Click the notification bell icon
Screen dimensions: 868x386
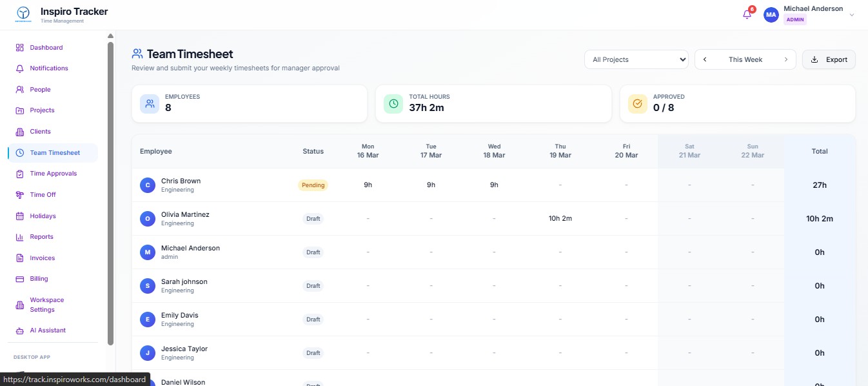(747, 15)
